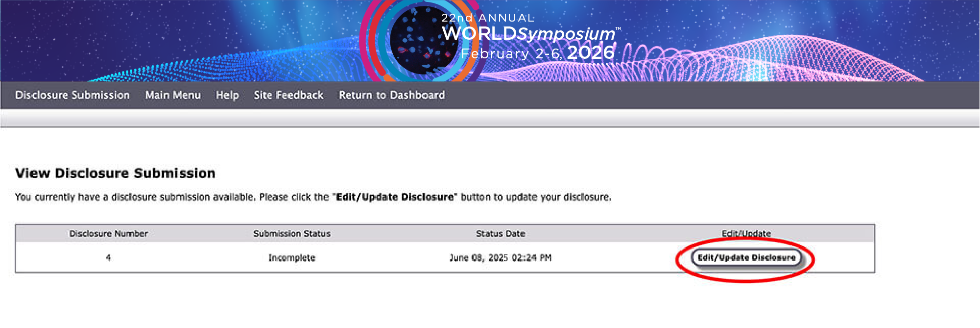The image size is (980, 328).
Task: Open the Disclosure Submission menu
Action: coord(72,95)
